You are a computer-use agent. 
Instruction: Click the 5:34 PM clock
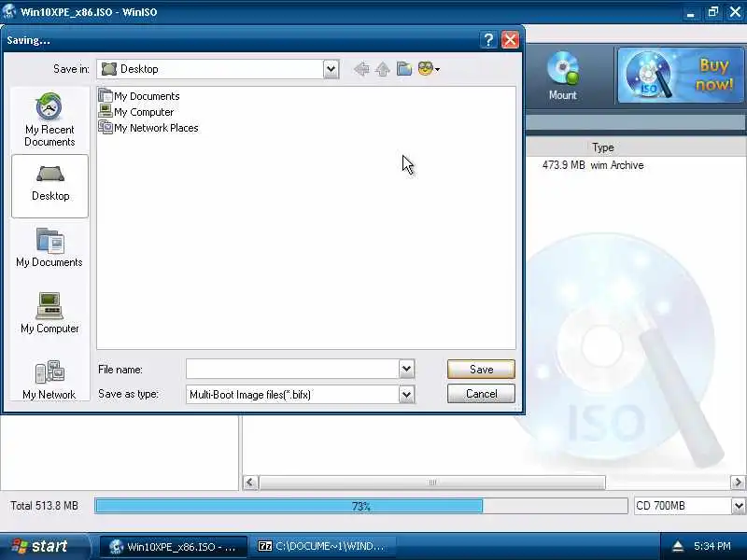[712, 546]
